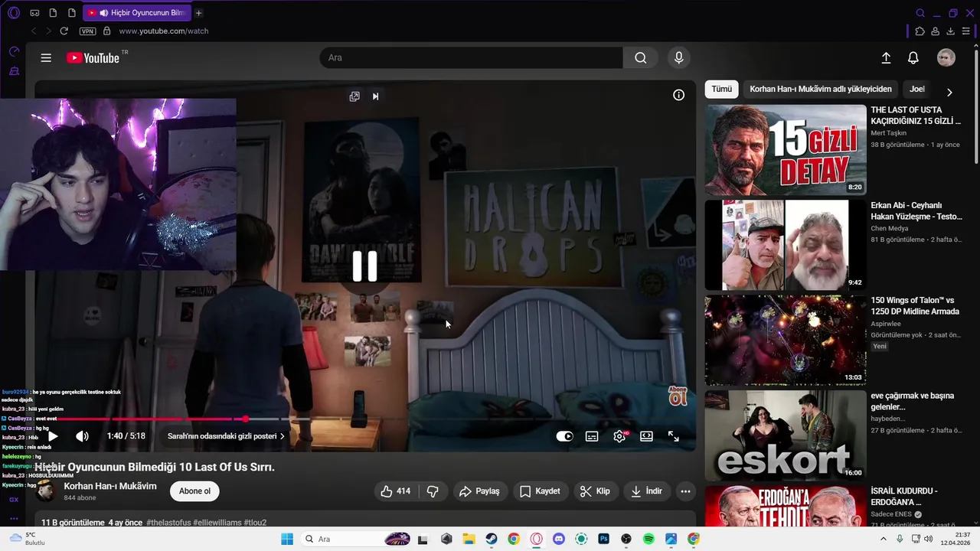Subscribe with the Abone ol button
980x551 pixels.
tap(194, 491)
